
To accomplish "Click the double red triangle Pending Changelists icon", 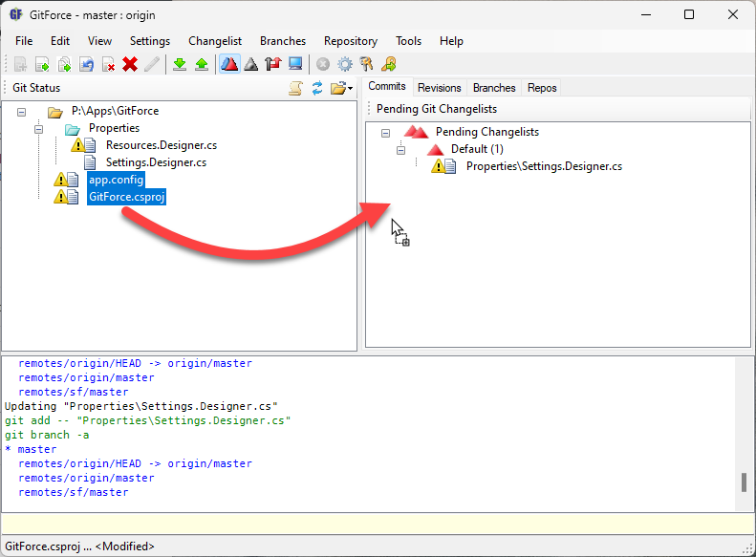I will [416, 132].
